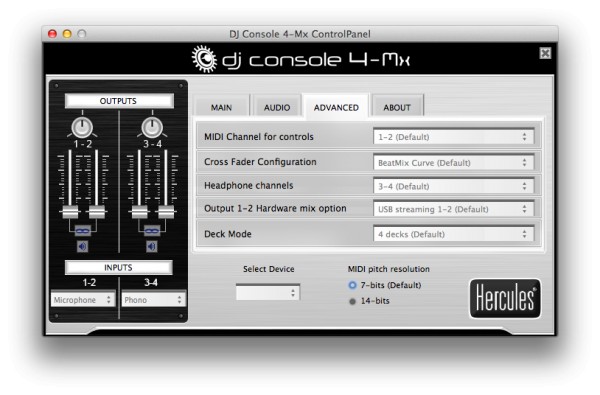Click the Hercules logo
The image size is (600, 395).
[505, 299]
